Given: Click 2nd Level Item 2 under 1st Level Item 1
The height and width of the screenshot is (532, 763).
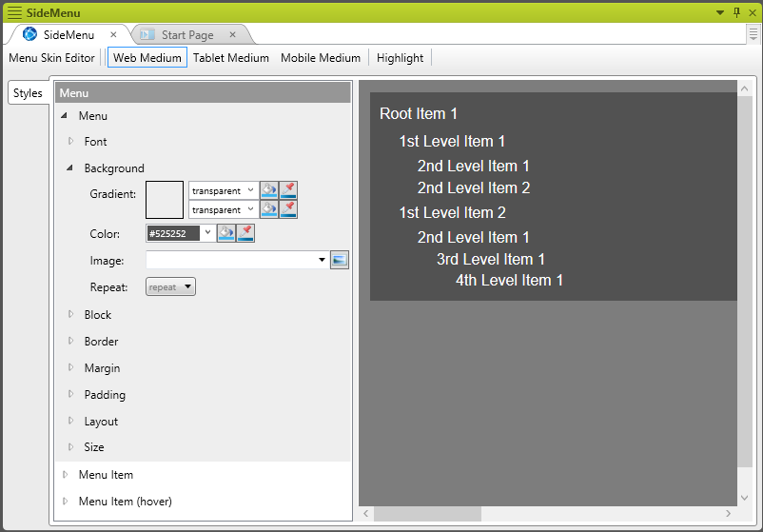Looking at the screenshot, I should point(474,187).
